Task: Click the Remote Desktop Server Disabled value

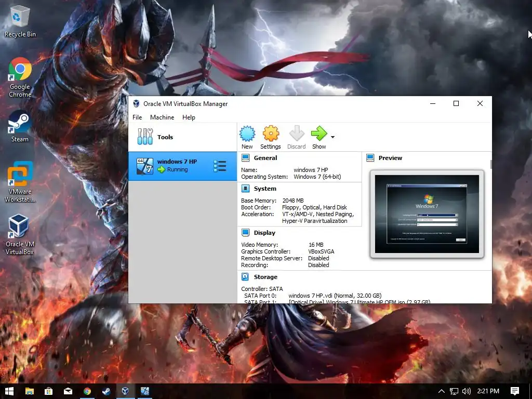Action: (x=318, y=258)
